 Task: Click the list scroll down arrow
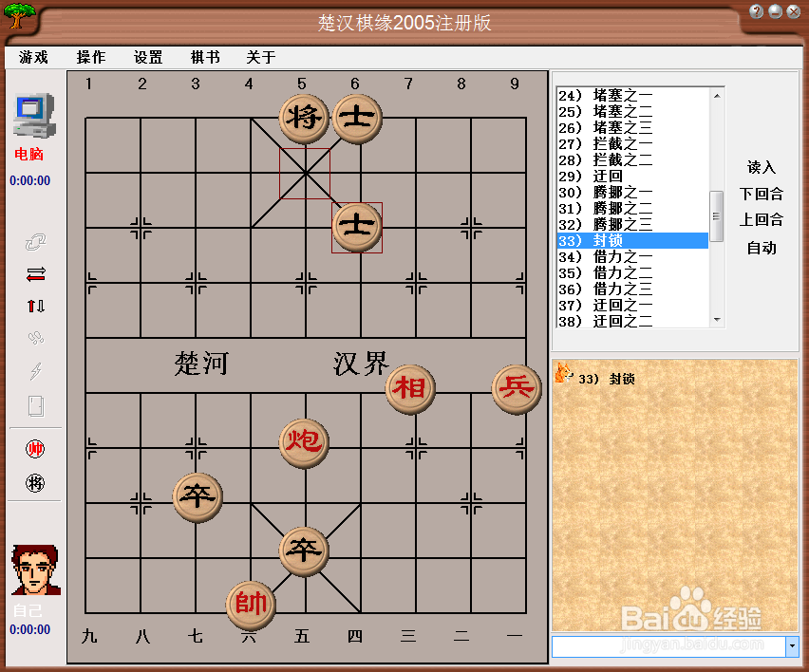coord(717,320)
